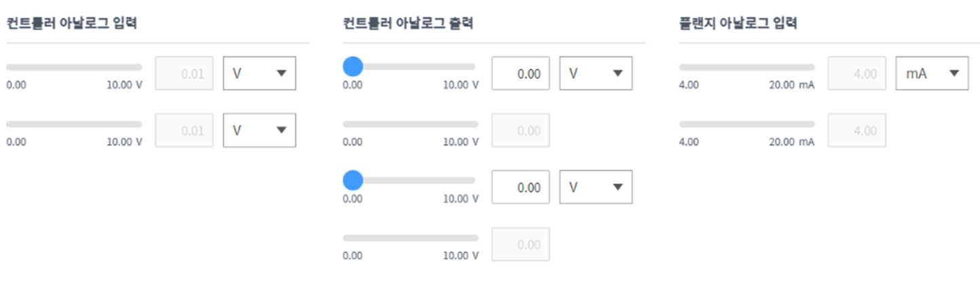Click fourth analog output value field
The image size is (980, 291).
[520, 245]
